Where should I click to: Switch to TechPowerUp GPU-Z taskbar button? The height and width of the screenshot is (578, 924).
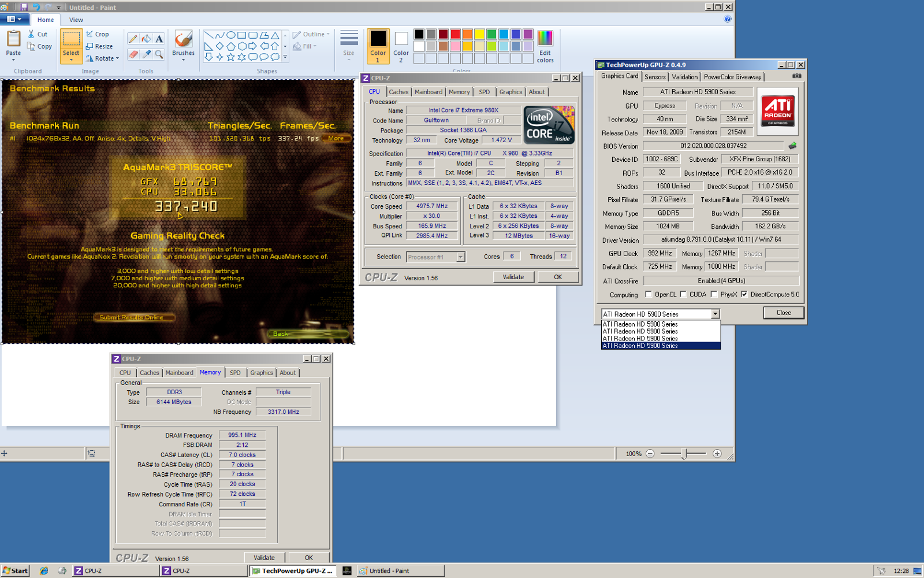coord(292,570)
